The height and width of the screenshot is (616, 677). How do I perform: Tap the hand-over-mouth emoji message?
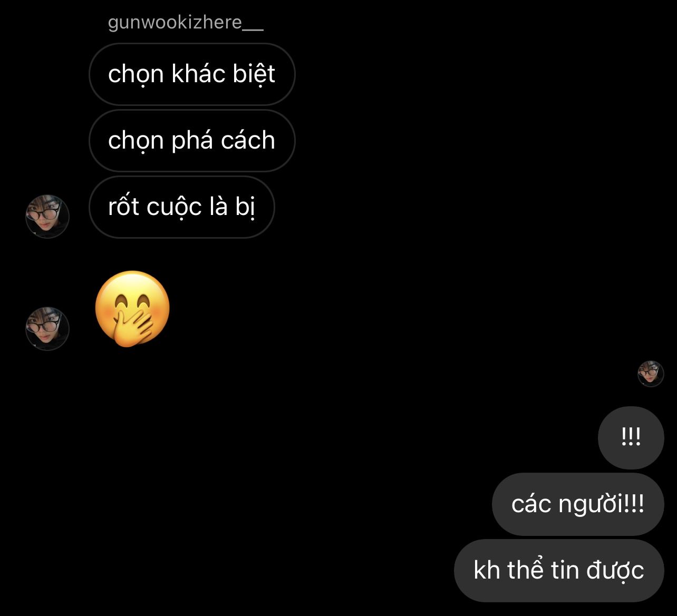click(x=132, y=309)
